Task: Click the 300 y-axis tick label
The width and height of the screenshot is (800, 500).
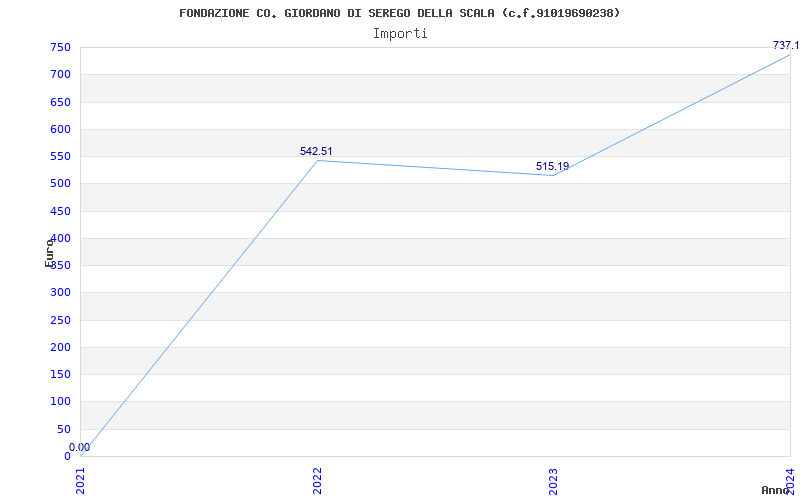Action: coord(60,293)
